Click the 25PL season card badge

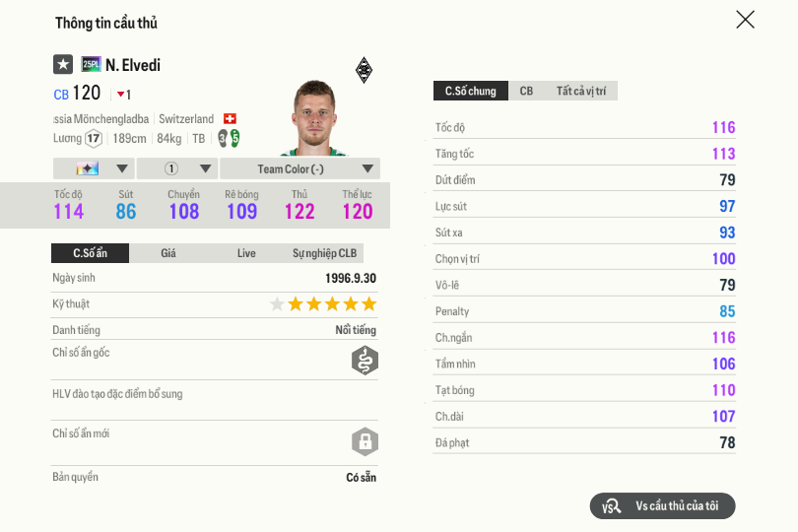(91, 65)
